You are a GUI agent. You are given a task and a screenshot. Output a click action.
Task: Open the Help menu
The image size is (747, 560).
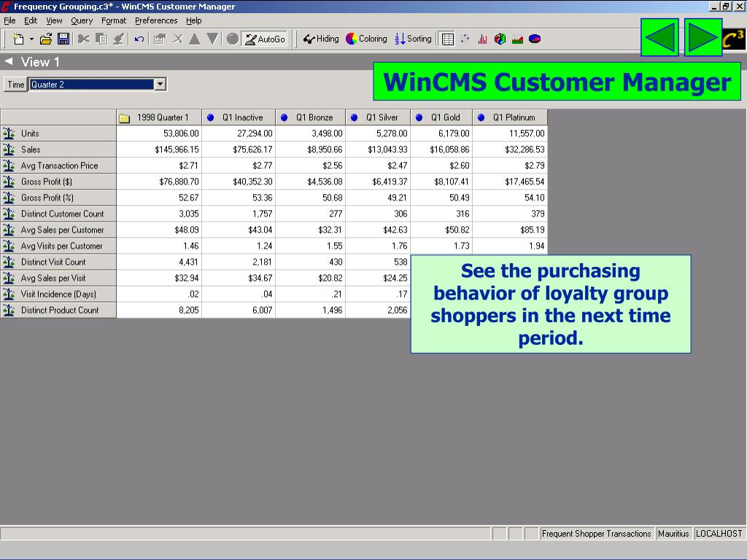[193, 20]
